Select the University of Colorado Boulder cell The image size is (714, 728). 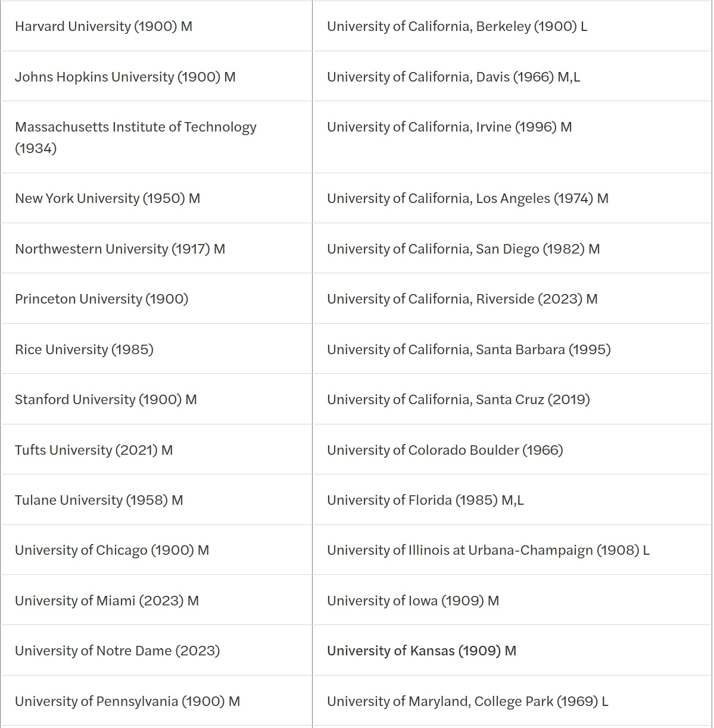pos(445,450)
